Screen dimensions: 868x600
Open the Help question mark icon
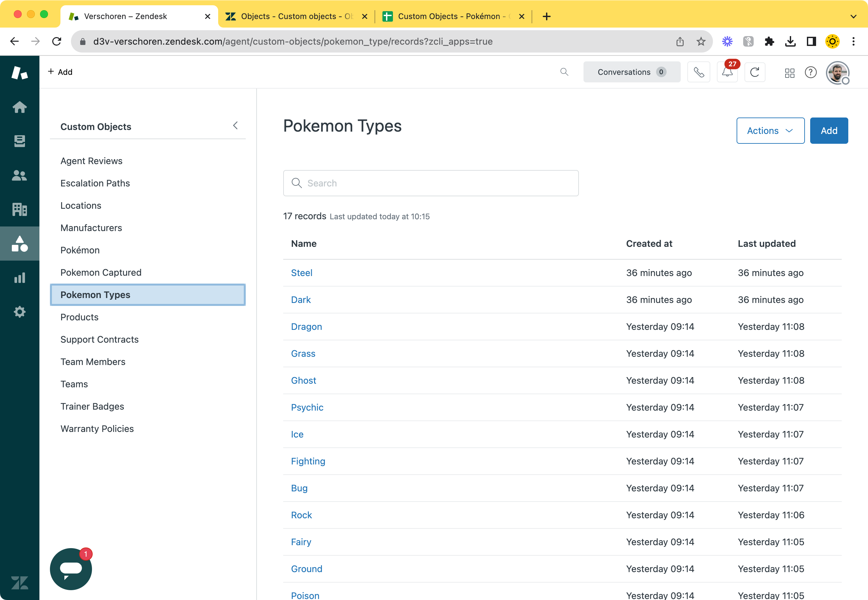(x=811, y=73)
